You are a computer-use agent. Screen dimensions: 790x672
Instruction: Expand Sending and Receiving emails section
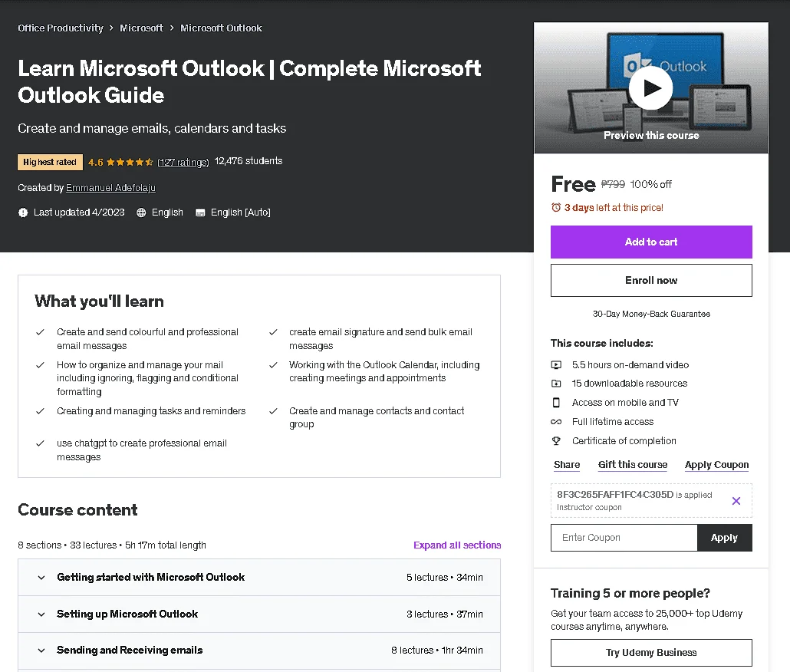(259, 651)
